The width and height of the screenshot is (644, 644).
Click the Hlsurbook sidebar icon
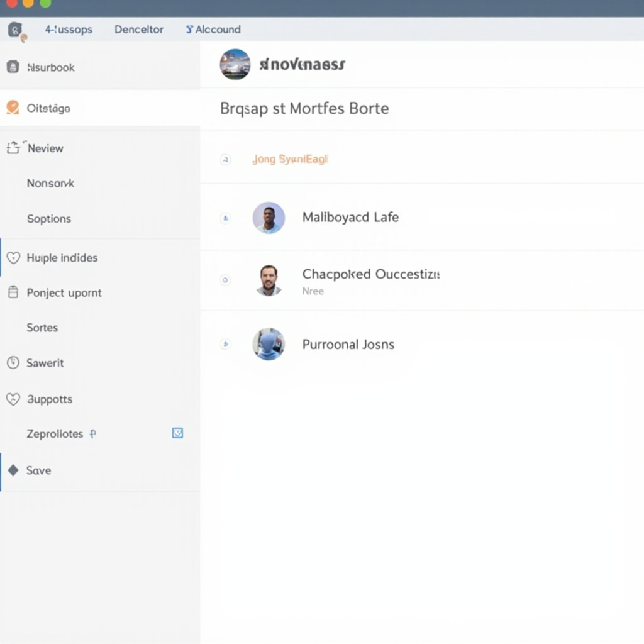point(13,67)
